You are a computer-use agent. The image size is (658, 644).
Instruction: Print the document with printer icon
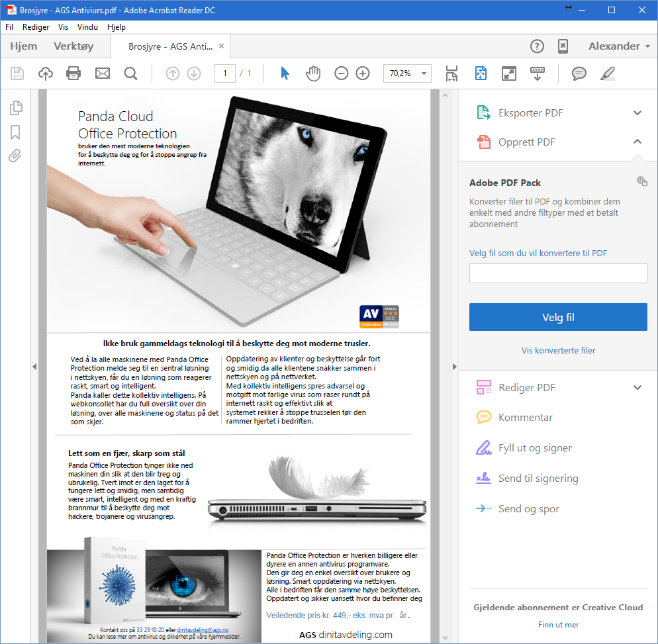pyautogui.click(x=73, y=73)
